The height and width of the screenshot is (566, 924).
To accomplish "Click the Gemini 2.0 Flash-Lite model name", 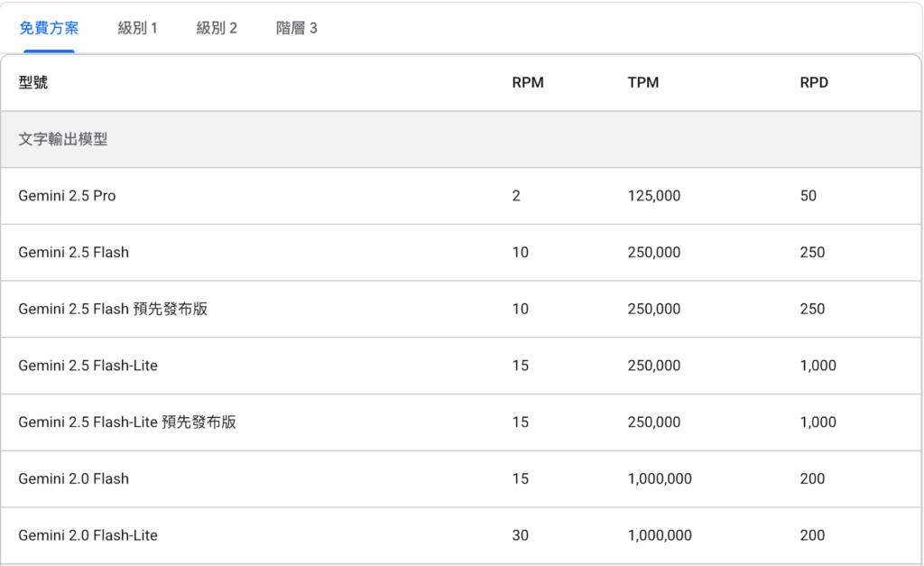I will click(88, 535).
